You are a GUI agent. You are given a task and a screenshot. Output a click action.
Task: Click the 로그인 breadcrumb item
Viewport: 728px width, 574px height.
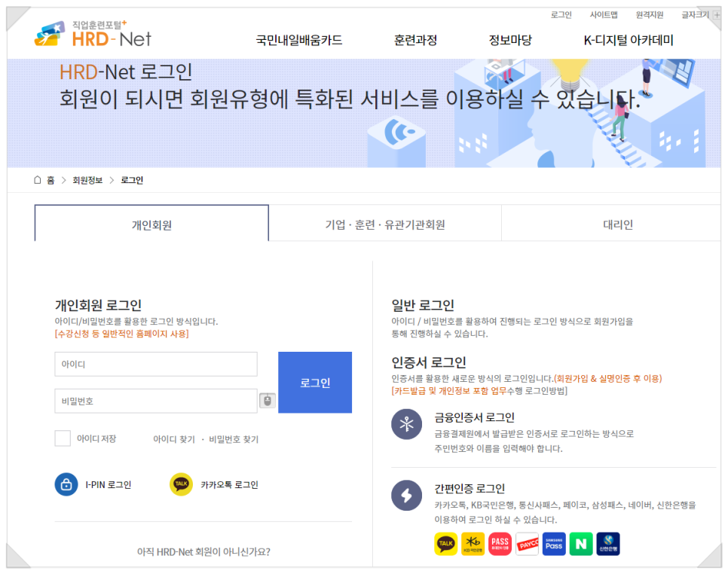[x=132, y=180]
